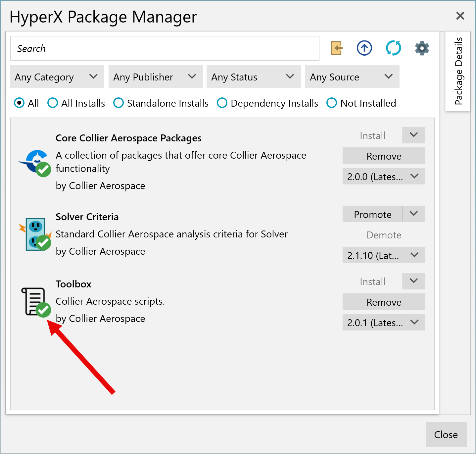Click 'A collection of packages' description text
This screenshot has height=454, width=476.
pos(181,162)
